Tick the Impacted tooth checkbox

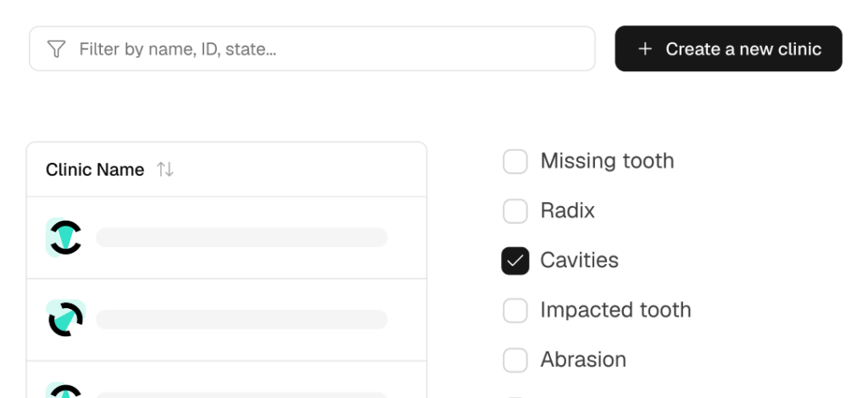pyautogui.click(x=515, y=310)
